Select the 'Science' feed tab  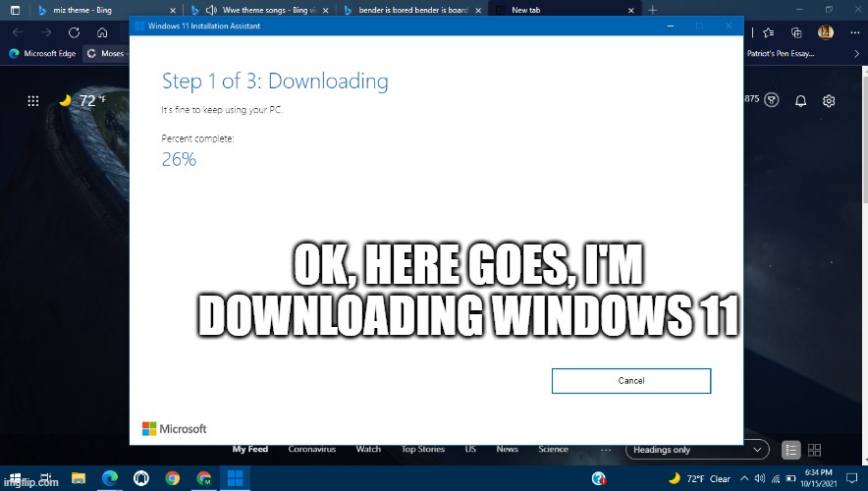[553, 449]
